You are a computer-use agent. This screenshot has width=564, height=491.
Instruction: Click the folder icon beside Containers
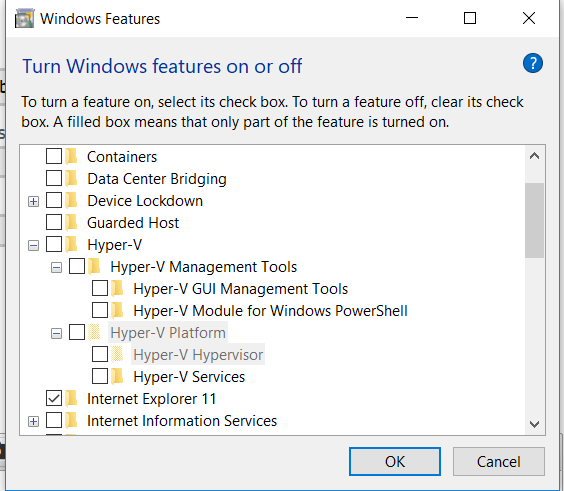pyautogui.click(x=72, y=156)
